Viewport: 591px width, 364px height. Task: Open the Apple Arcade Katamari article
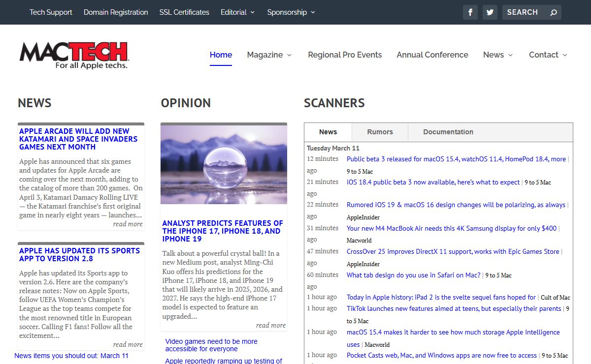click(78, 139)
